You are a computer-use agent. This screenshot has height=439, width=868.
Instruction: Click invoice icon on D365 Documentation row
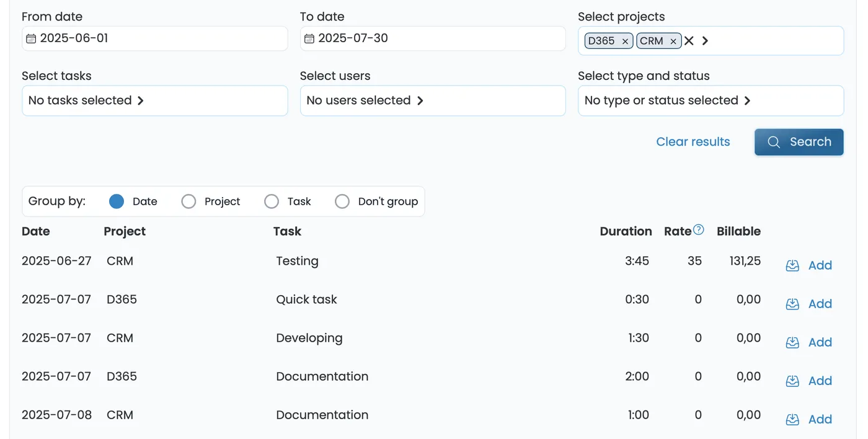click(792, 381)
